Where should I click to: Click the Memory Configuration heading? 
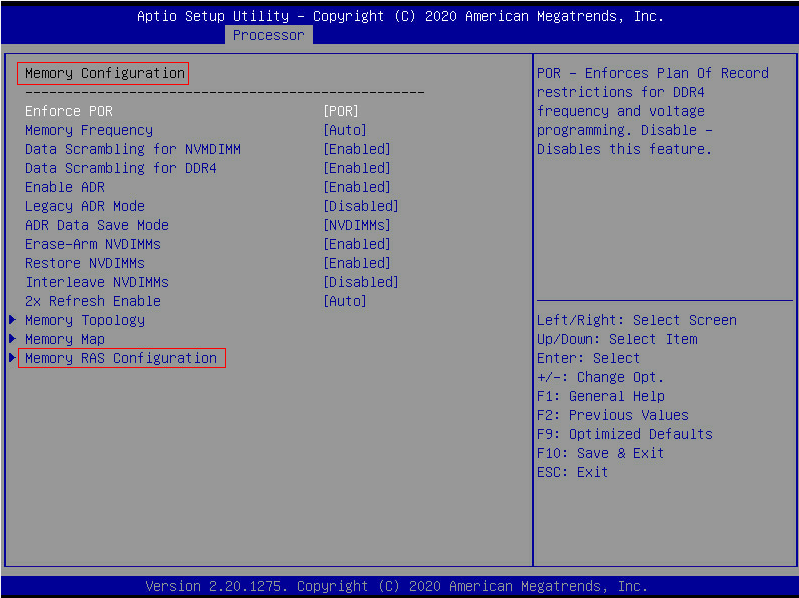coord(104,73)
